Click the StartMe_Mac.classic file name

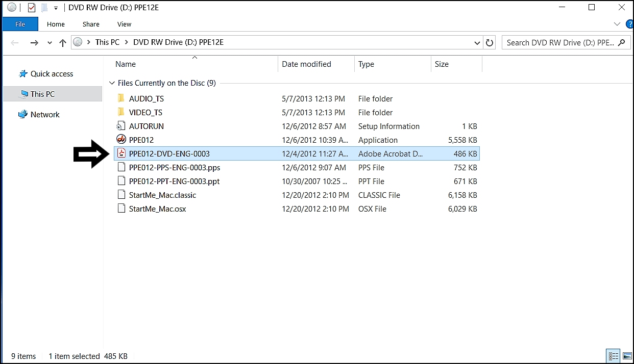(x=162, y=195)
